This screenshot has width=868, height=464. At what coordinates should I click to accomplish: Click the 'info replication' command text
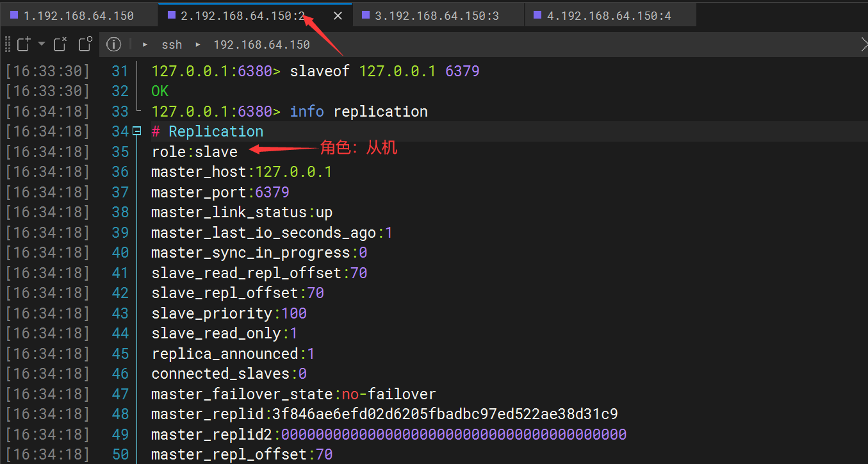(359, 112)
